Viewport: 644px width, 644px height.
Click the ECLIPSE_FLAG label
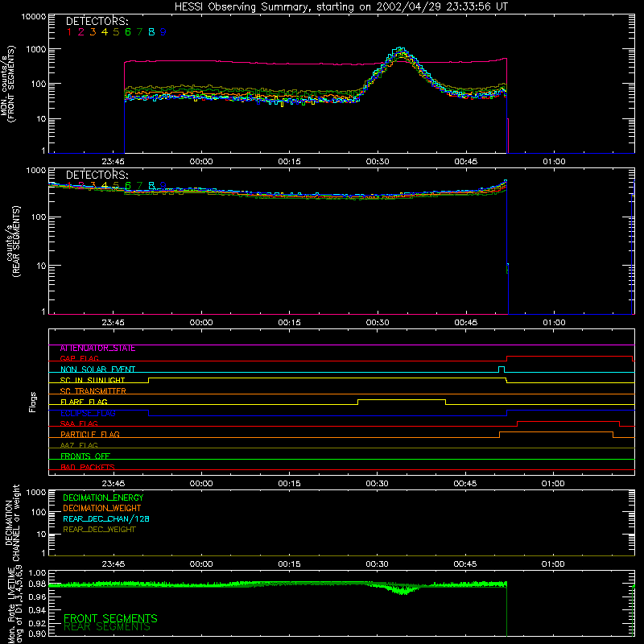tap(88, 413)
